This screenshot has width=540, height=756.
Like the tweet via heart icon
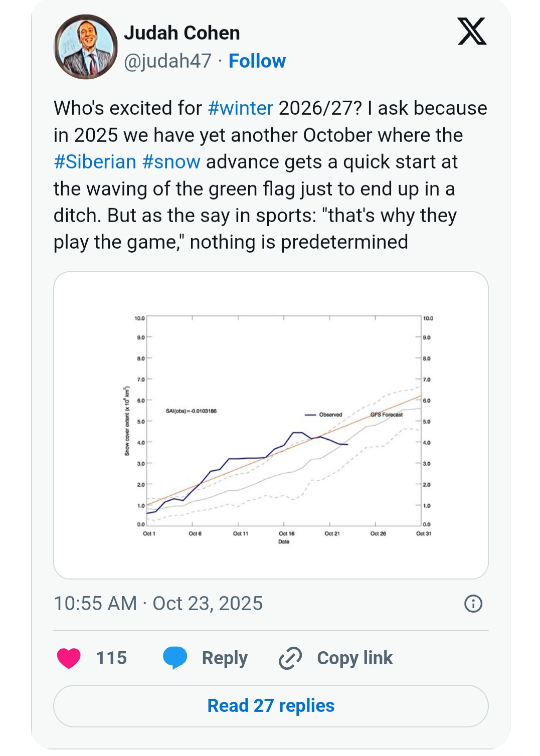pyautogui.click(x=69, y=658)
